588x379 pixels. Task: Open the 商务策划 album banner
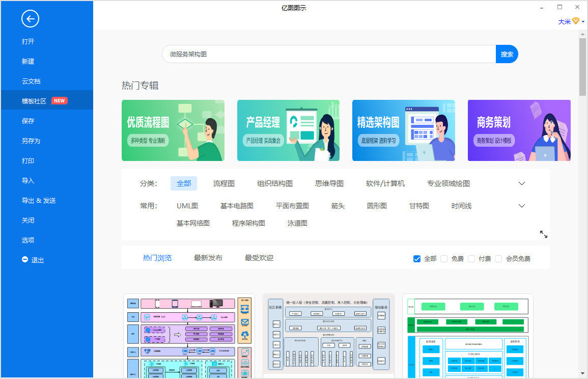click(x=519, y=130)
